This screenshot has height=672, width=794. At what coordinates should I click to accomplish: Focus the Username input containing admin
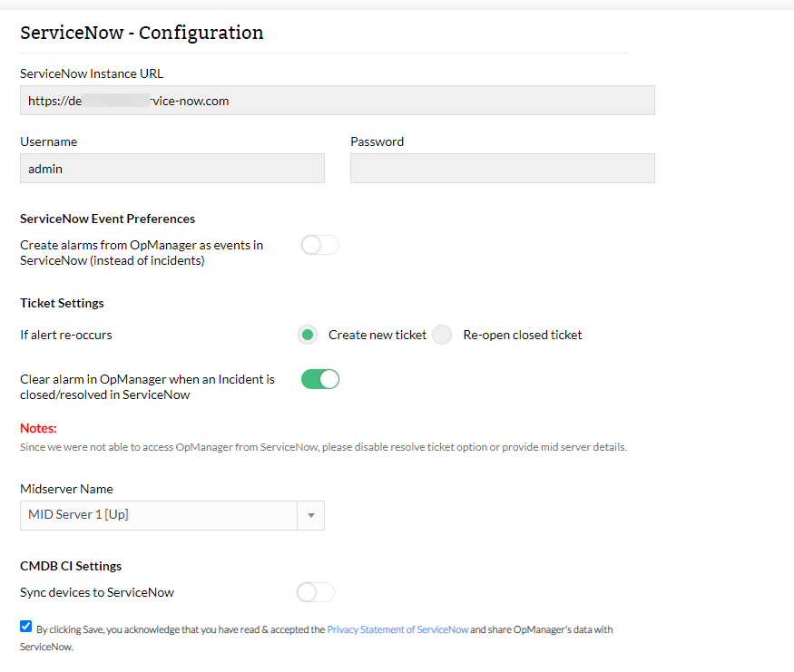(172, 169)
